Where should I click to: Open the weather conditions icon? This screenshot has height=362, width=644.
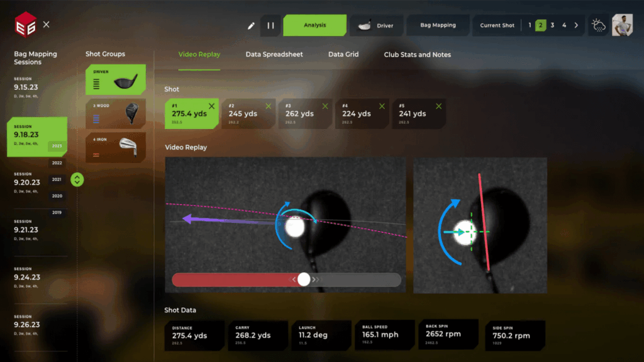597,26
